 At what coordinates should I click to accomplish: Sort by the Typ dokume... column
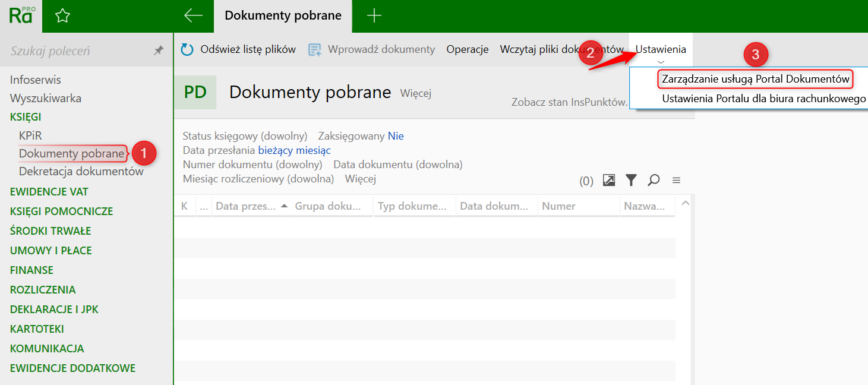[415, 206]
